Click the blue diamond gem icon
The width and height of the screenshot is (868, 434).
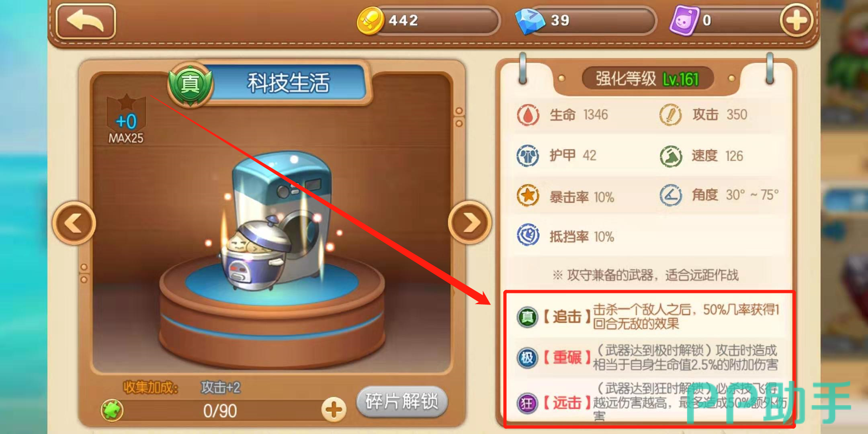530,21
